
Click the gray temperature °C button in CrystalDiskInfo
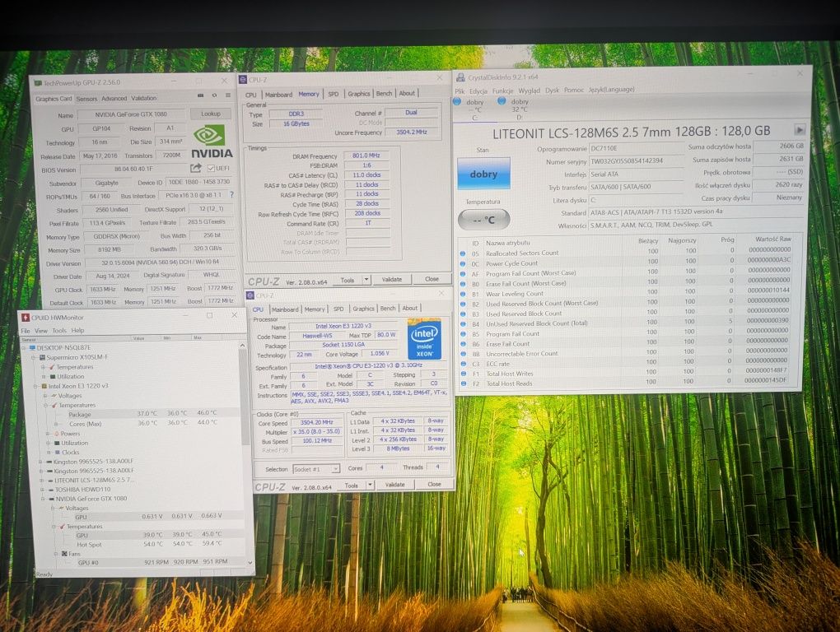point(483,220)
